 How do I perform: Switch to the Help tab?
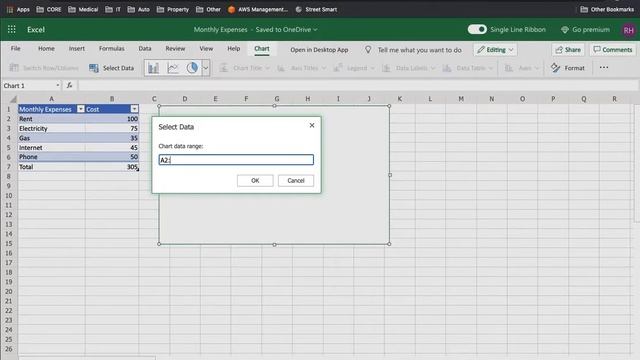pyautogui.click(x=233, y=49)
